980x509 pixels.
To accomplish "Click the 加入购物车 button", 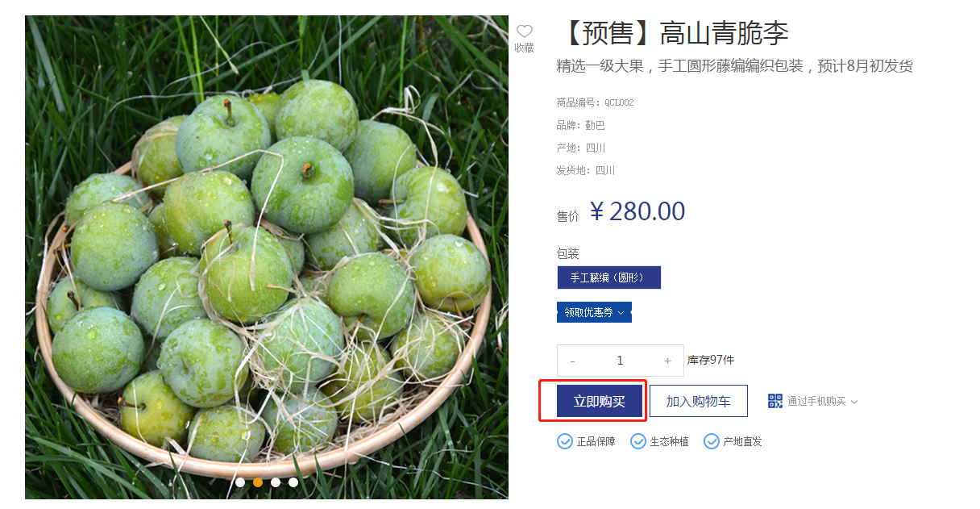I will (x=699, y=401).
